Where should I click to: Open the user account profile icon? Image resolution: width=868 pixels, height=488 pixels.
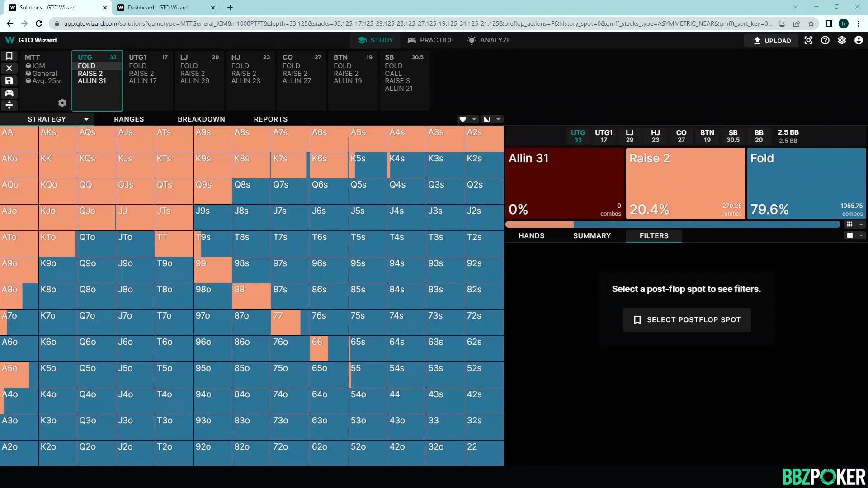(859, 40)
